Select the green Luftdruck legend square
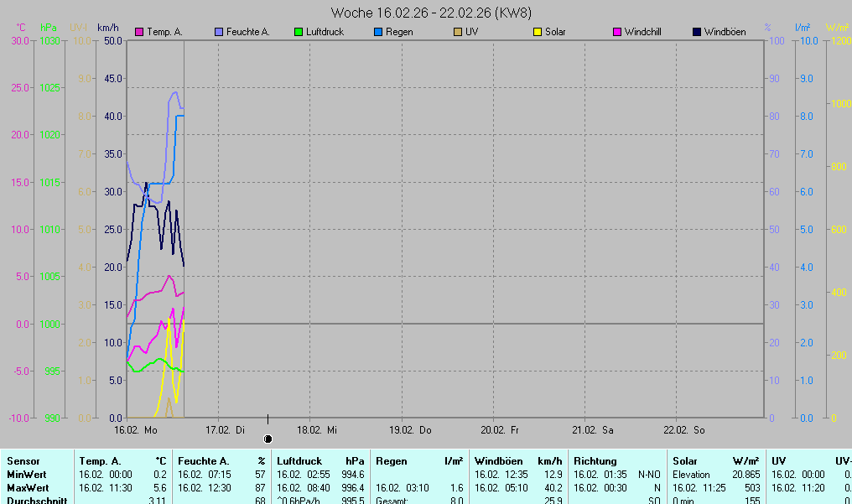This screenshot has width=852, height=504. pyautogui.click(x=299, y=32)
